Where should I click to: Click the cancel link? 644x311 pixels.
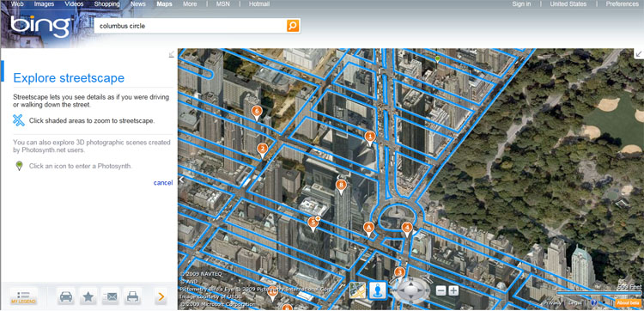pos(163,183)
